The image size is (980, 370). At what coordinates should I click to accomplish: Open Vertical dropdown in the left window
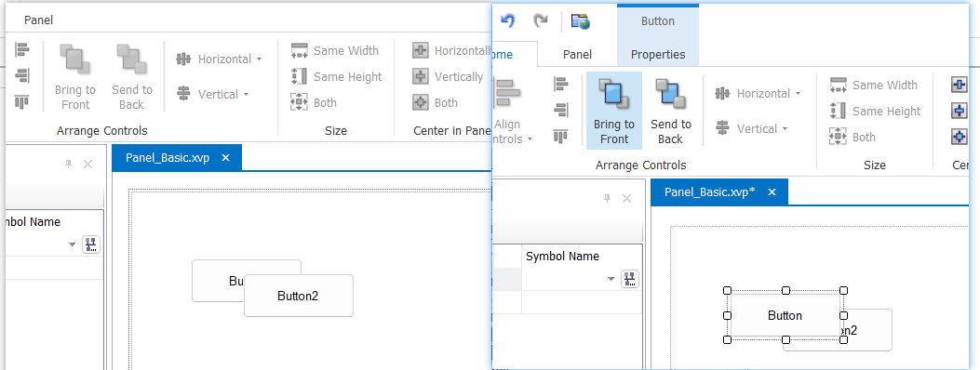point(212,94)
